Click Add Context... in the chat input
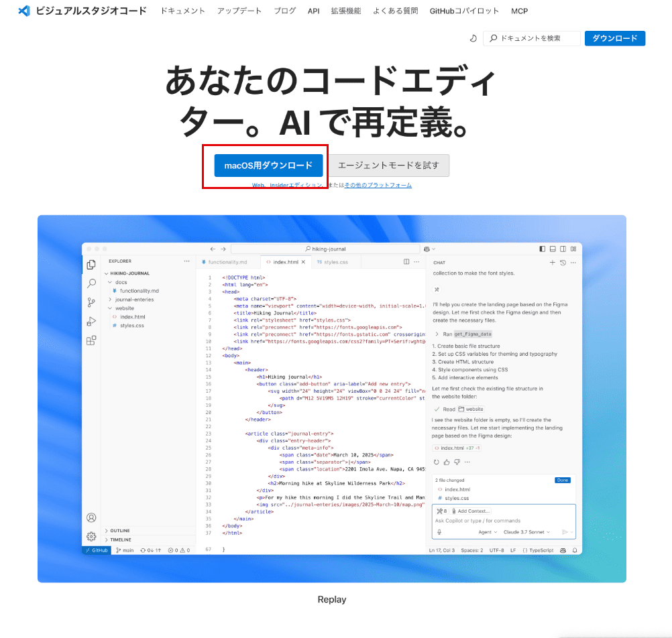 pos(471,511)
